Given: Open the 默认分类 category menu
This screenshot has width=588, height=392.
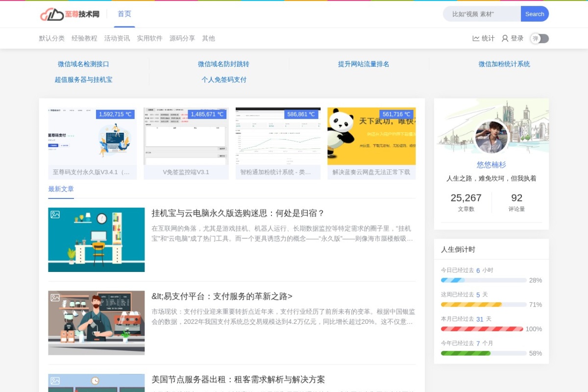Looking at the screenshot, I should (x=52, y=38).
